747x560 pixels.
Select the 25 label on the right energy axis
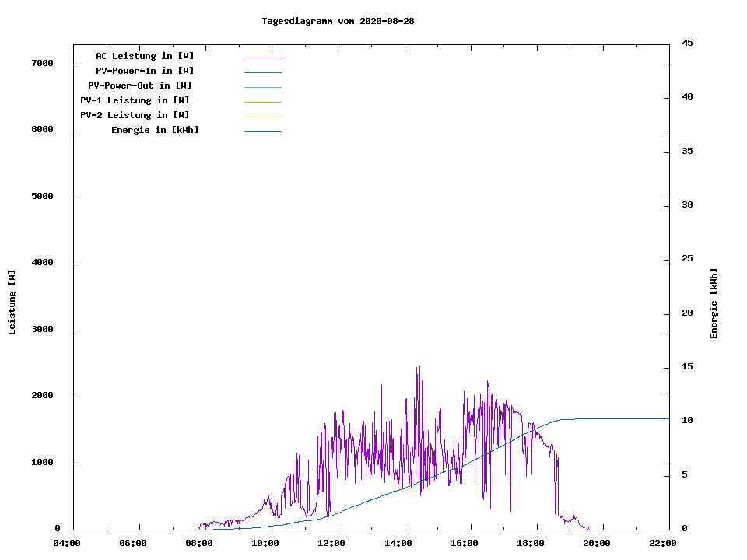(x=687, y=259)
